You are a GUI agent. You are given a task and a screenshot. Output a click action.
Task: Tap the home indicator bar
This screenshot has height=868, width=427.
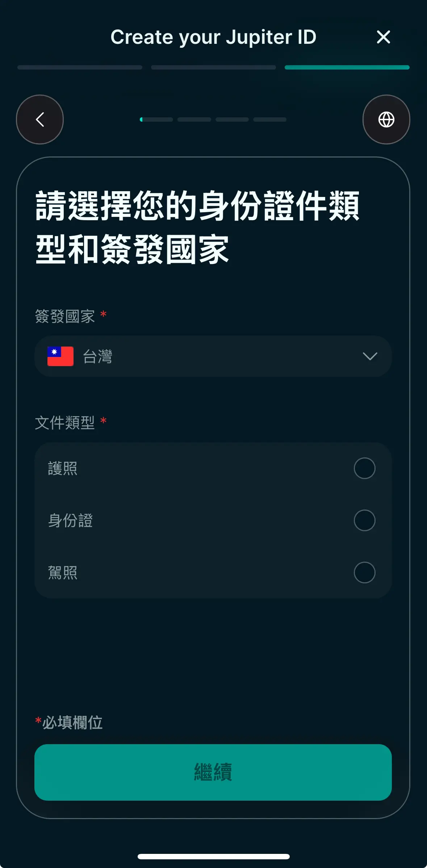click(x=213, y=856)
